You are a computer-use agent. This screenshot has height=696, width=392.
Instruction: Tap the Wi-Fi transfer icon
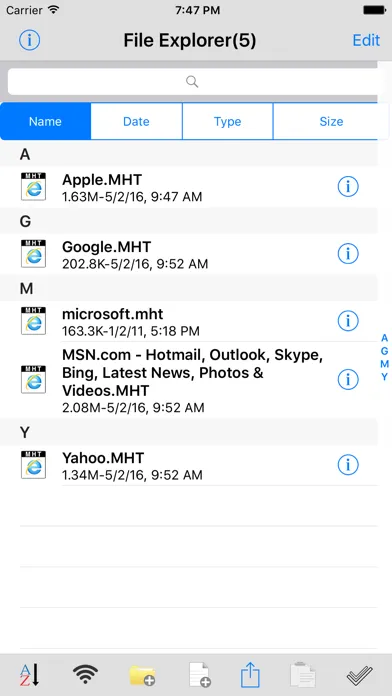tap(85, 675)
